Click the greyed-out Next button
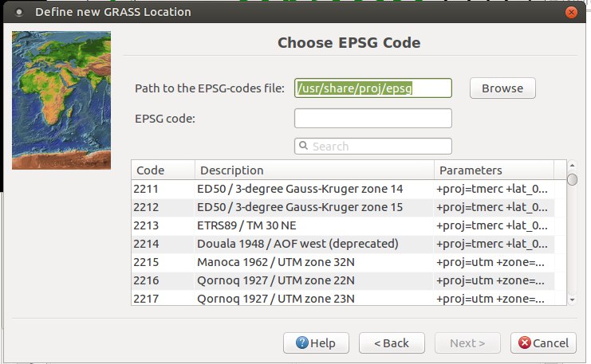This screenshot has width=591, height=364. [x=467, y=343]
